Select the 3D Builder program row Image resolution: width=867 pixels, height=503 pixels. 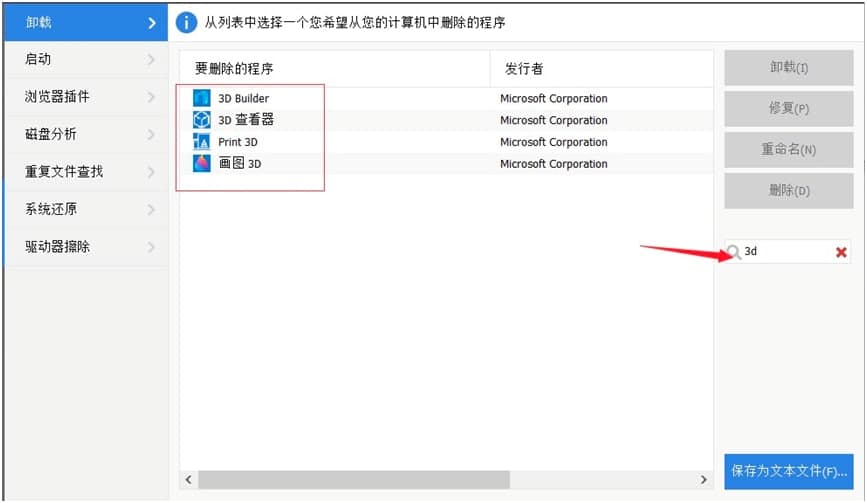[446, 98]
